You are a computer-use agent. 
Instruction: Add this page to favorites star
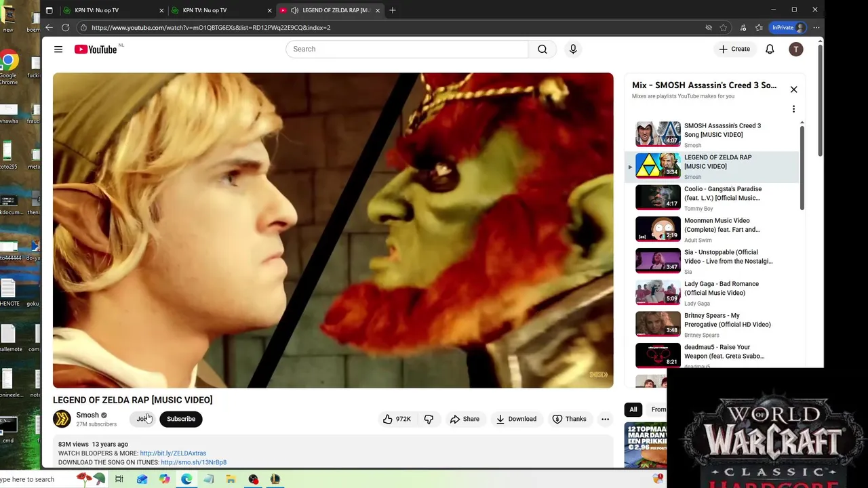[724, 28]
